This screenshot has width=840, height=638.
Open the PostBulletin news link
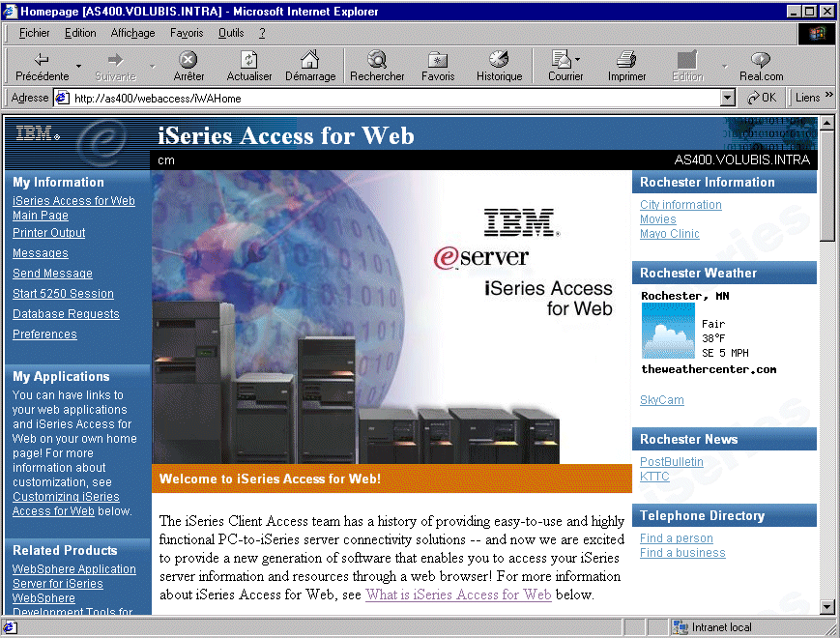[x=671, y=461]
